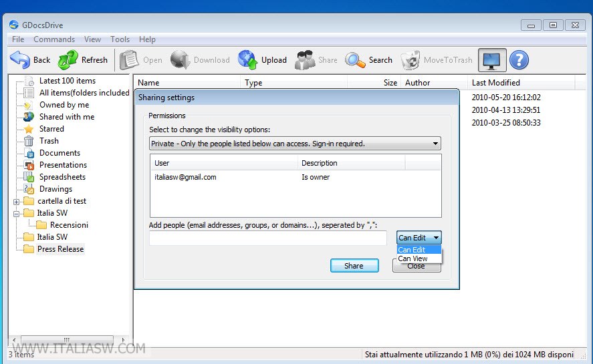Click the Latest 100 items icon
The width and height of the screenshot is (593, 364).
coord(29,81)
